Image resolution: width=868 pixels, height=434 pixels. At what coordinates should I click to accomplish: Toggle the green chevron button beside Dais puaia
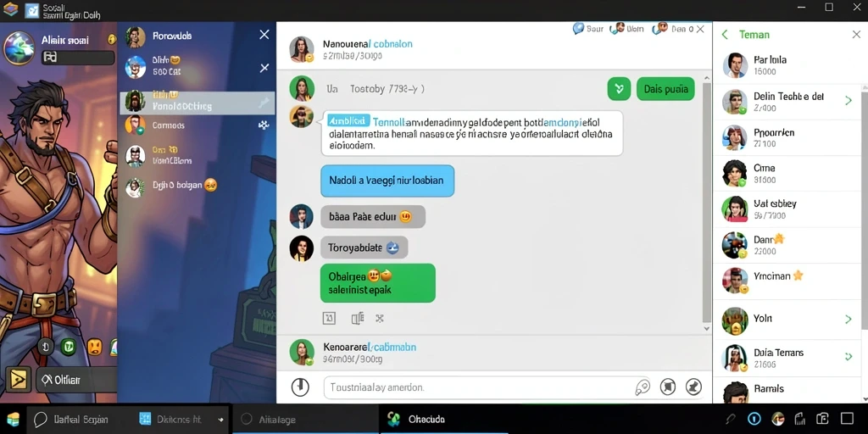(x=619, y=88)
